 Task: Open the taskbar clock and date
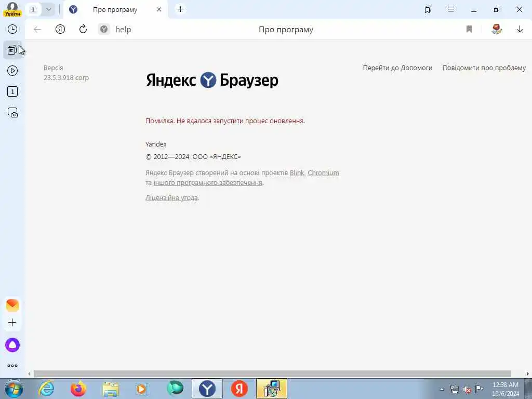click(506, 389)
